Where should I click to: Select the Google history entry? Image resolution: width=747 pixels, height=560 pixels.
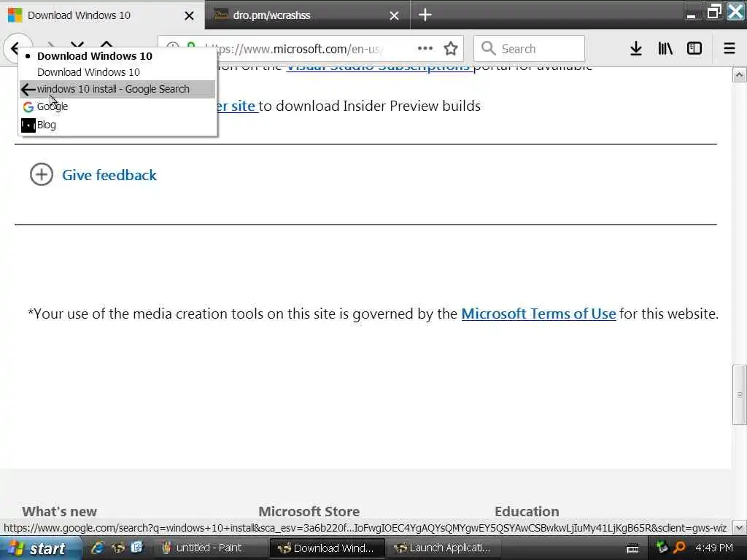117,106
